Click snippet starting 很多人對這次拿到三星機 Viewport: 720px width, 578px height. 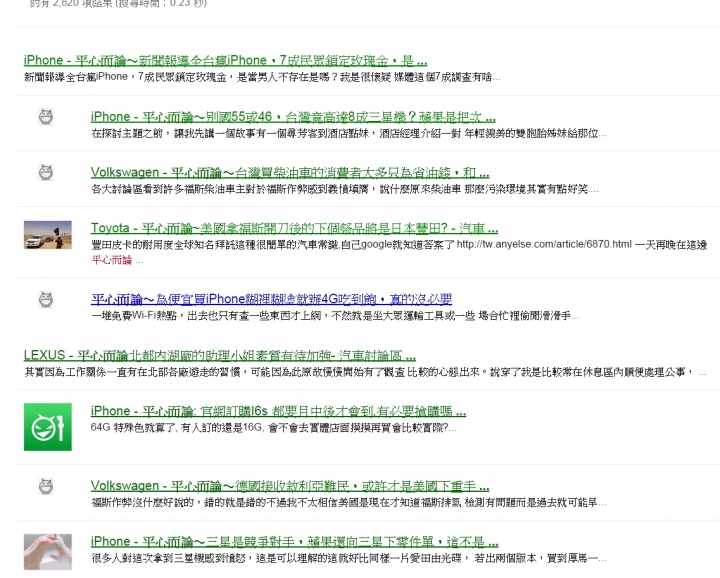(349, 559)
